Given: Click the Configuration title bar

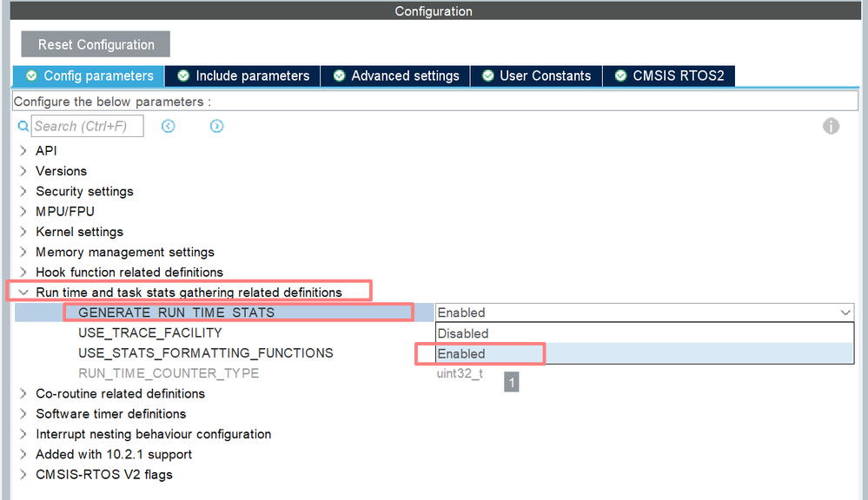Looking at the screenshot, I should (434, 11).
